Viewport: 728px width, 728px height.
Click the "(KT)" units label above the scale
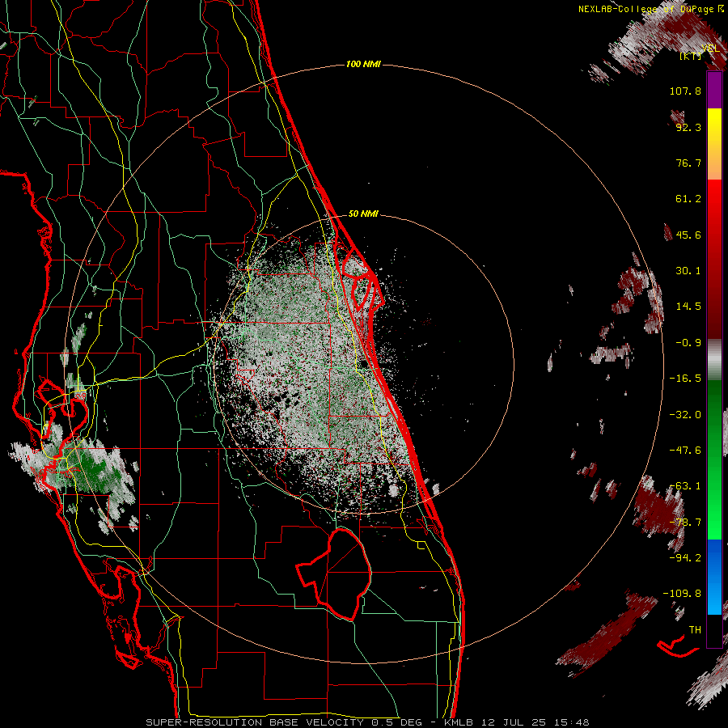tap(691, 56)
